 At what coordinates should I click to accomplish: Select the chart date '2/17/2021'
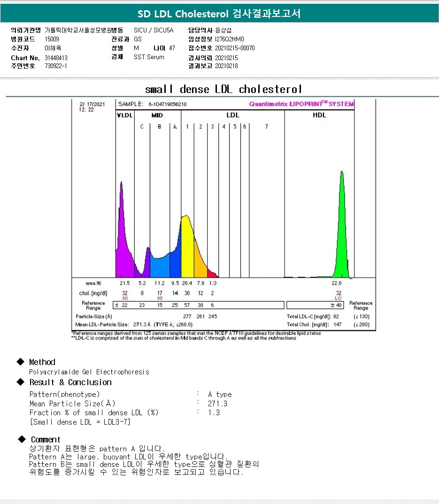[x=92, y=104]
